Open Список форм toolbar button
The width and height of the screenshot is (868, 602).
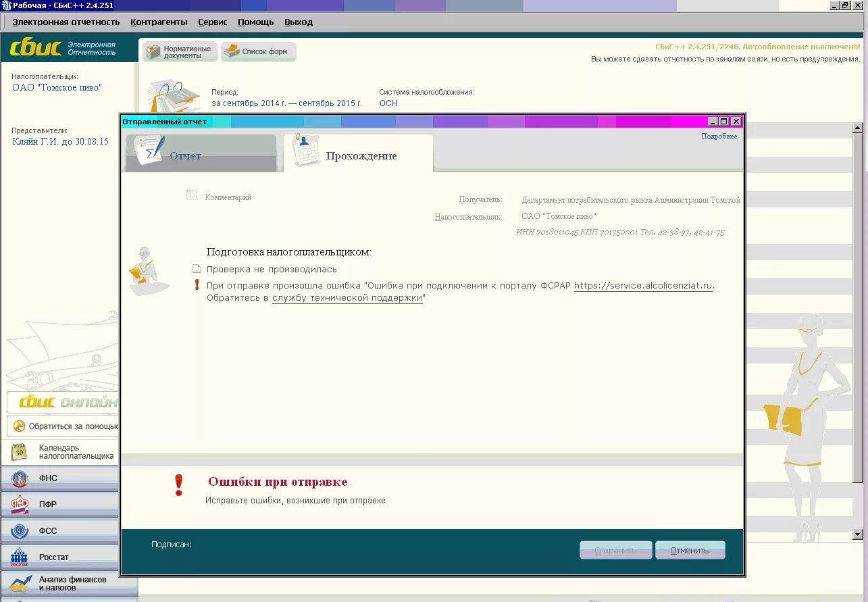tap(258, 51)
